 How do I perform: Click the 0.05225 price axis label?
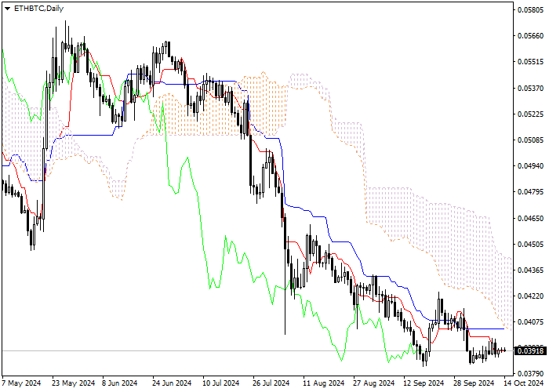(531, 114)
